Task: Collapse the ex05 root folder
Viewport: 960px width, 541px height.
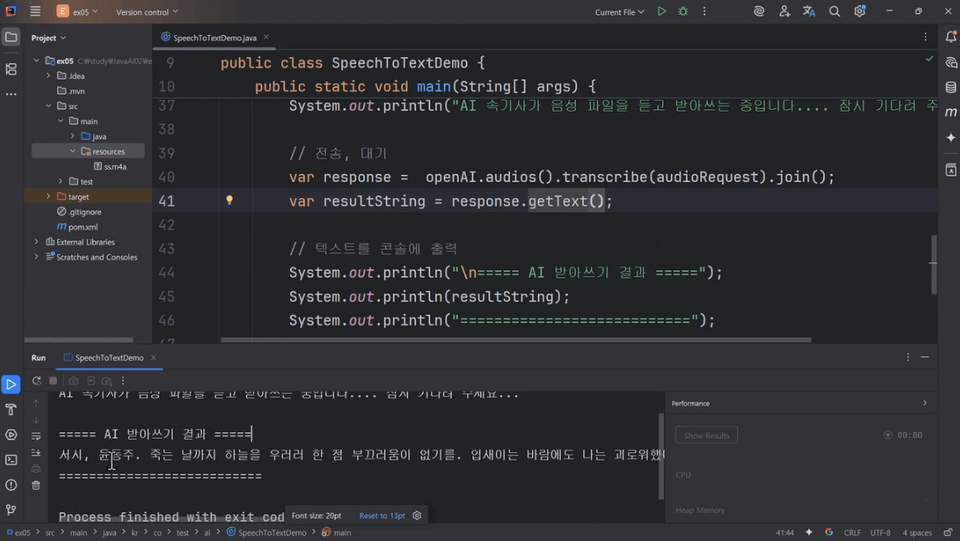Action: pos(37,61)
